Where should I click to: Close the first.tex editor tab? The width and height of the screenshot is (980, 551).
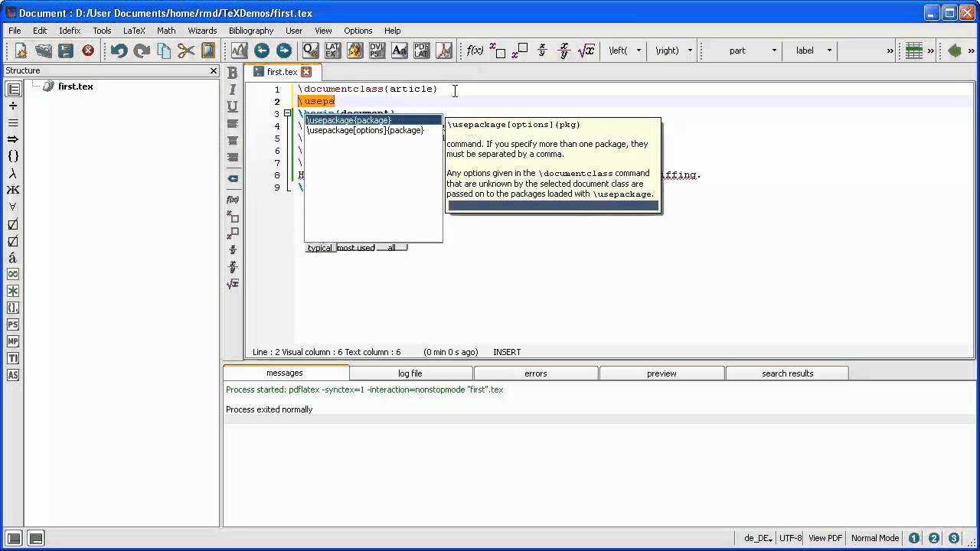[306, 72]
